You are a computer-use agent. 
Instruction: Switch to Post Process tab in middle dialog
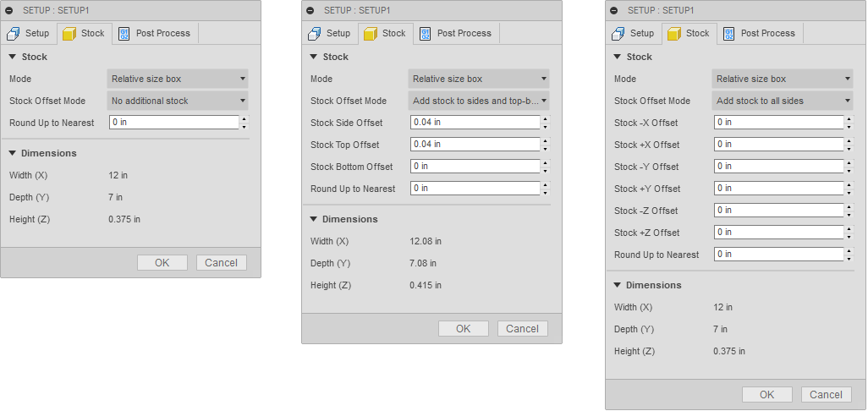(x=457, y=33)
